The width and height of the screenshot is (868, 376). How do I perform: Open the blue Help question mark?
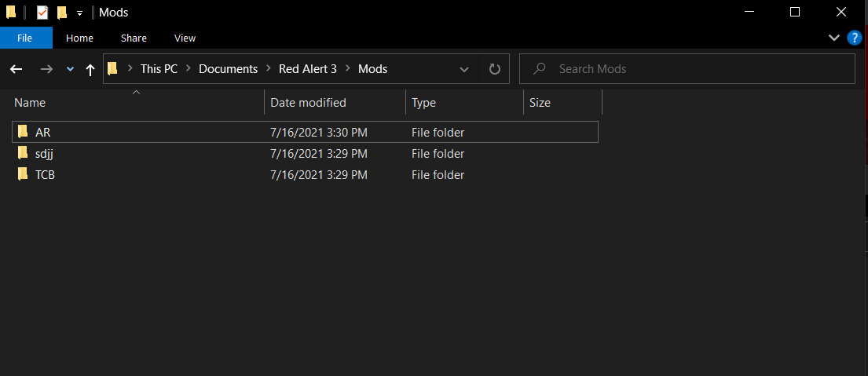click(855, 38)
